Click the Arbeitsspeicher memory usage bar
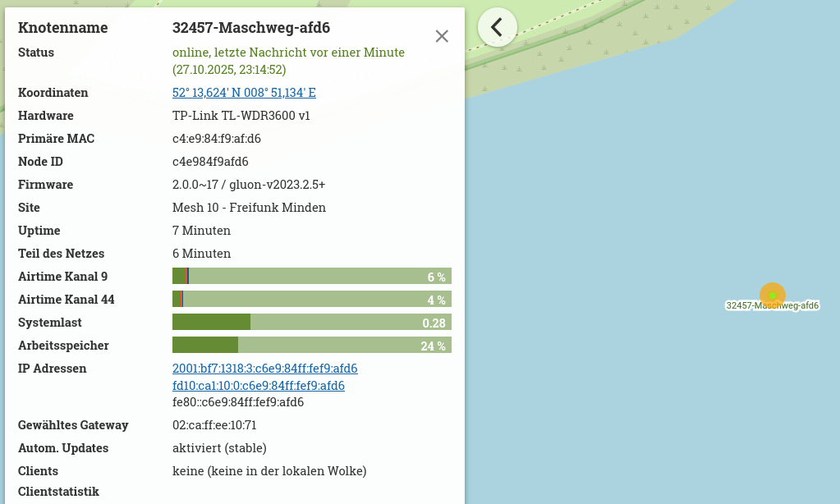 [x=311, y=346]
